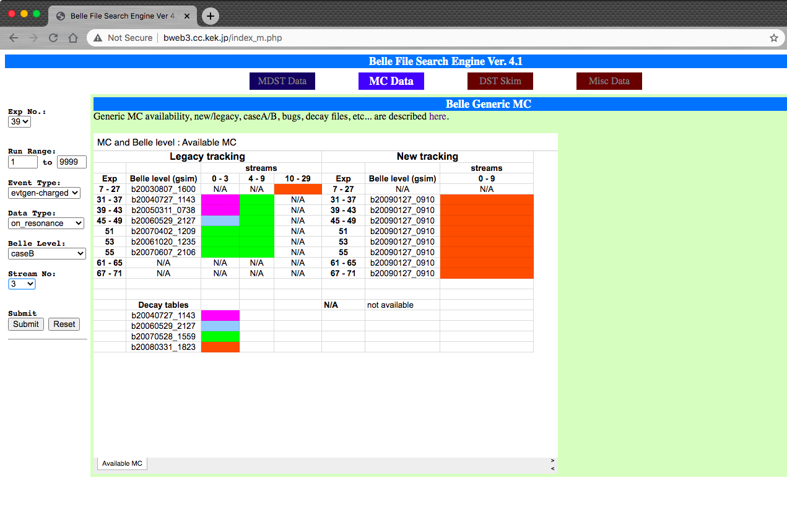This screenshot has width=787, height=532.
Task: Expand the Event Type dropdown
Action: coord(44,193)
